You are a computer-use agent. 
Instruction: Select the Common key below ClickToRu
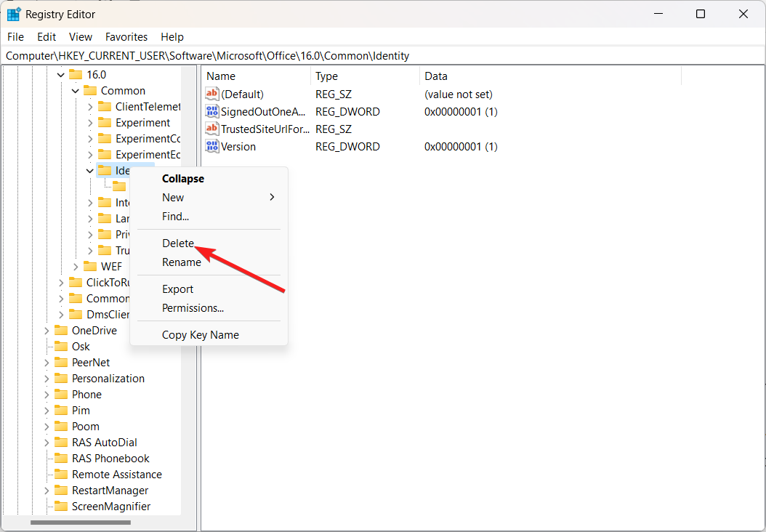(x=108, y=299)
